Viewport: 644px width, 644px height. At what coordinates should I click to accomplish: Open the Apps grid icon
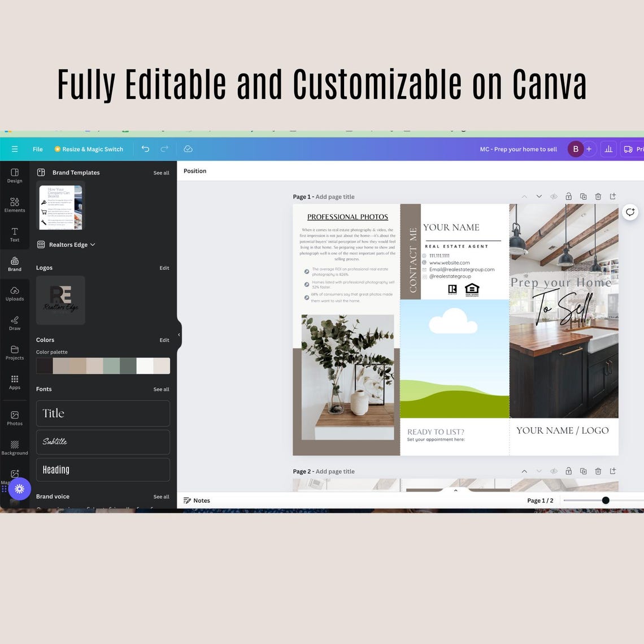tap(14, 382)
